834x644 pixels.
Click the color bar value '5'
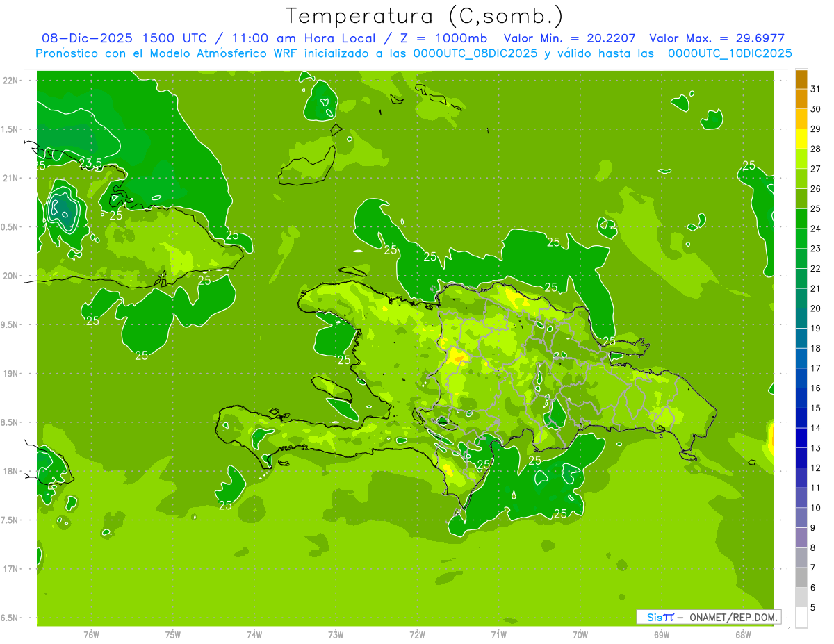[x=812, y=608]
